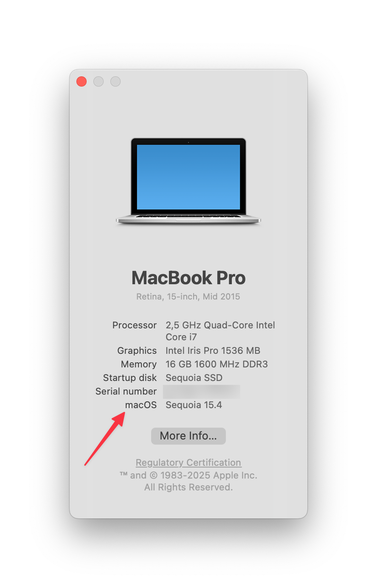377x588 pixels.
Task: Select the MacBook Pro title text
Action: 188,278
